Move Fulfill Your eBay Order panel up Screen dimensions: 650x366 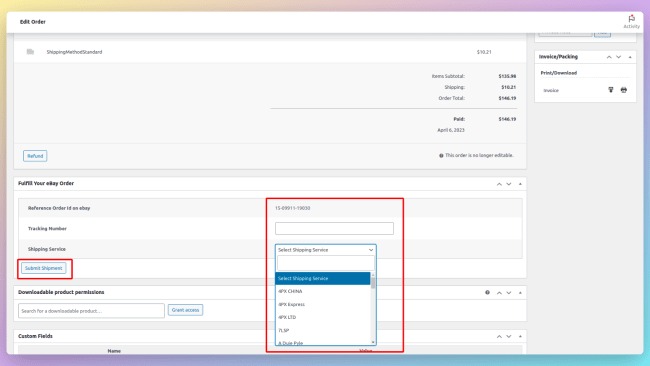499,184
